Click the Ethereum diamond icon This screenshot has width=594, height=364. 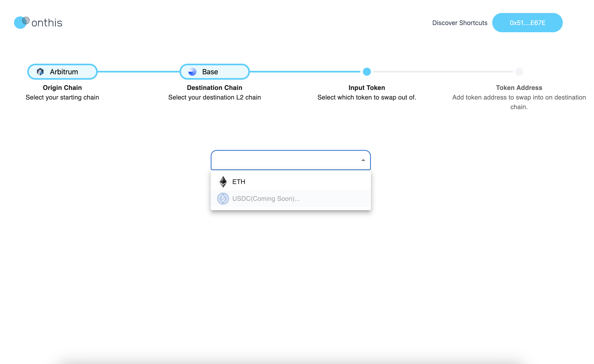223,182
